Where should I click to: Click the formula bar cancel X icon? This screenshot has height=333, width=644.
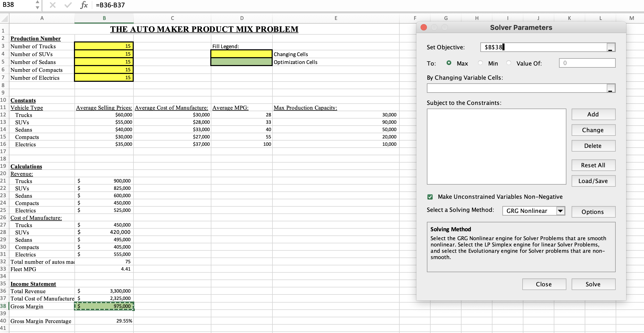(53, 5)
